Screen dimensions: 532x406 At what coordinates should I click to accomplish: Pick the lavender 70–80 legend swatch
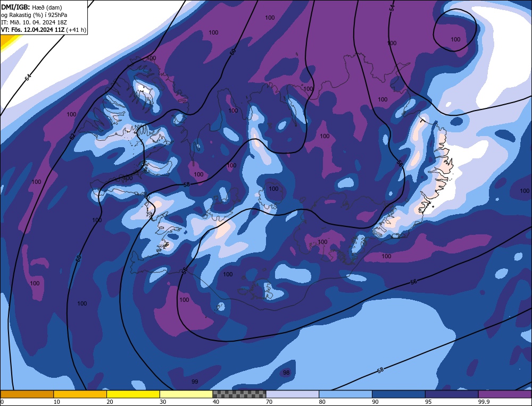[293, 394]
